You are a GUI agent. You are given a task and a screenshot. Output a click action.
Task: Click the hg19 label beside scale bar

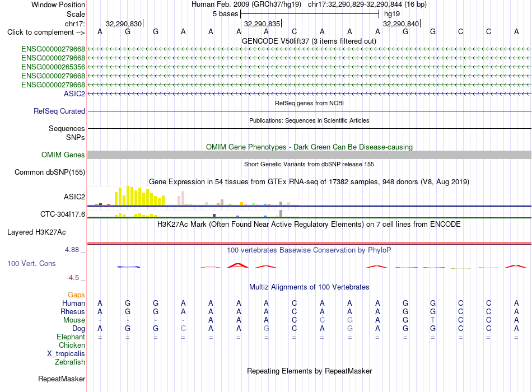392,14
